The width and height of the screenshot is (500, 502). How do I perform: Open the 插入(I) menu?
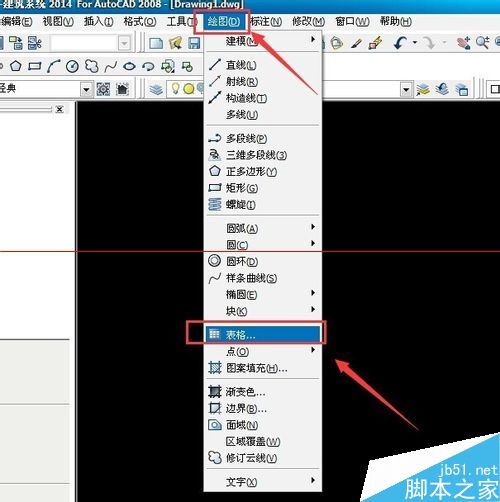99,22
